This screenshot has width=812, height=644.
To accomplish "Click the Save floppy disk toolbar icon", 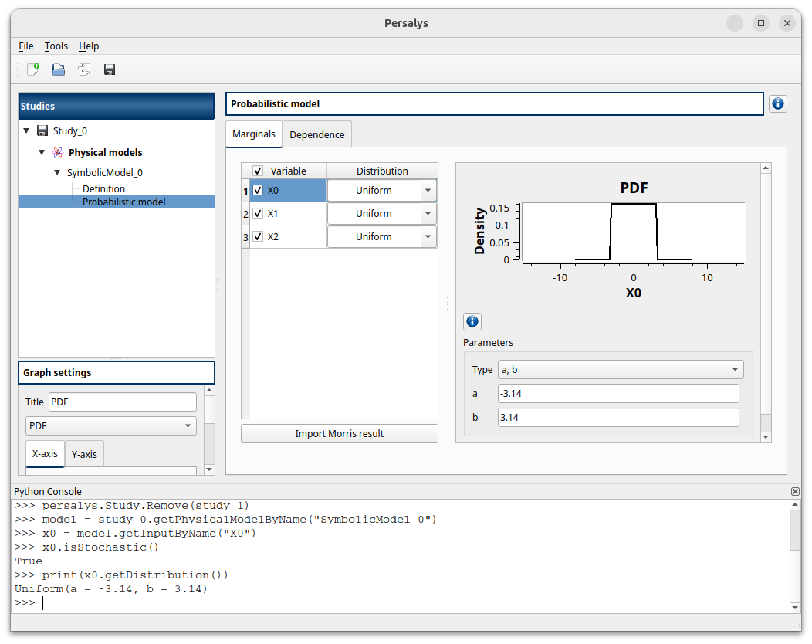I will [110, 69].
